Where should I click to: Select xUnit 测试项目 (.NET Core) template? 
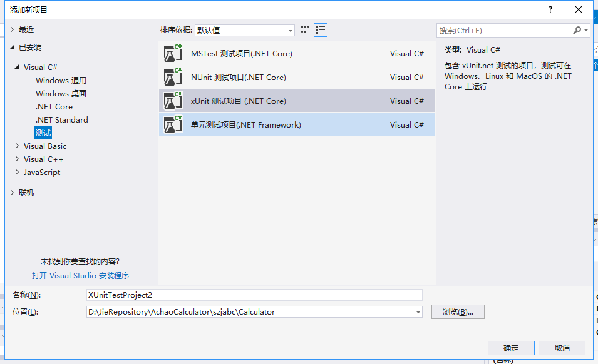(x=297, y=101)
